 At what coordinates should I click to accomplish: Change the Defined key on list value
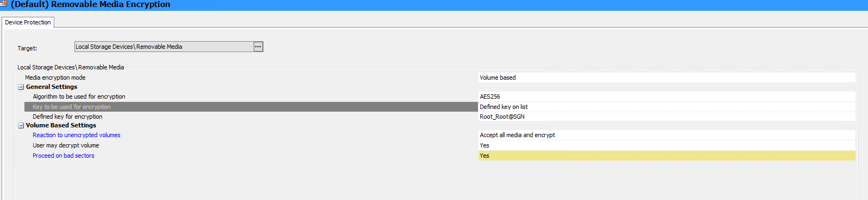point(667,107)
